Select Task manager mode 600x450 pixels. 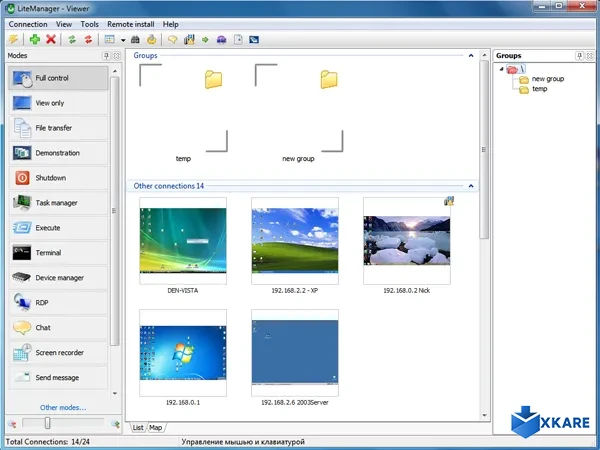(x=58, y=203)
